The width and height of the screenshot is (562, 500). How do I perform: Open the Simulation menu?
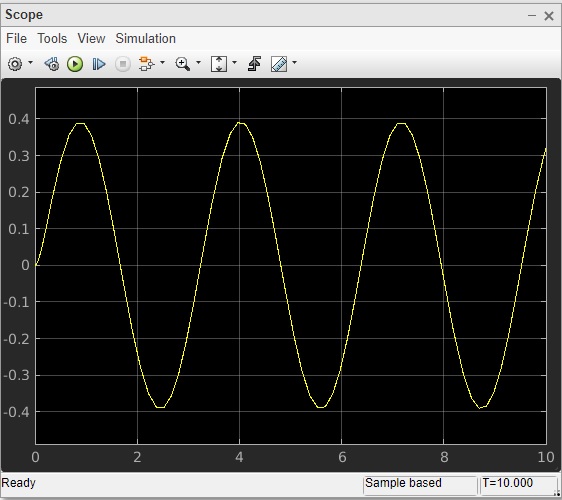[x=146, y=38]
